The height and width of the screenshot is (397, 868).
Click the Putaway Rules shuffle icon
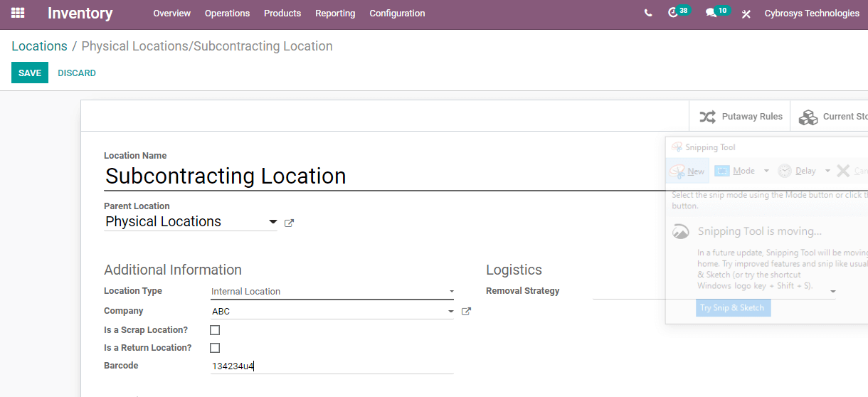tap(707, 117)
